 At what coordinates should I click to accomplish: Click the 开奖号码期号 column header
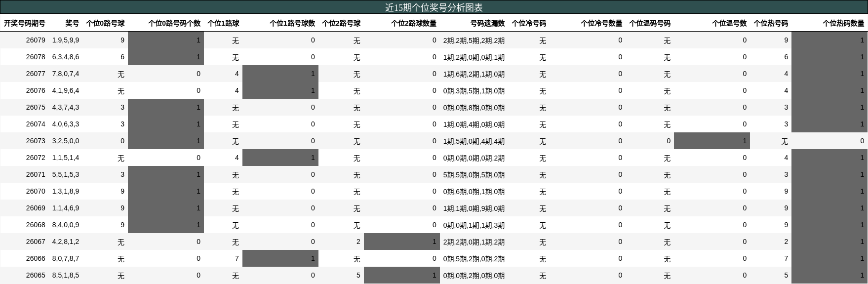coord(25,23)
